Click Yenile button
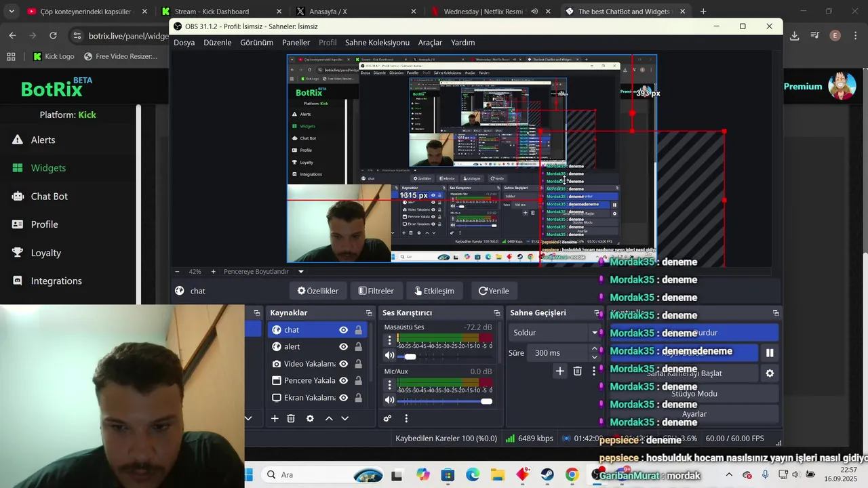The width and height of the screenshot is (868, 488). click(494, 291)
